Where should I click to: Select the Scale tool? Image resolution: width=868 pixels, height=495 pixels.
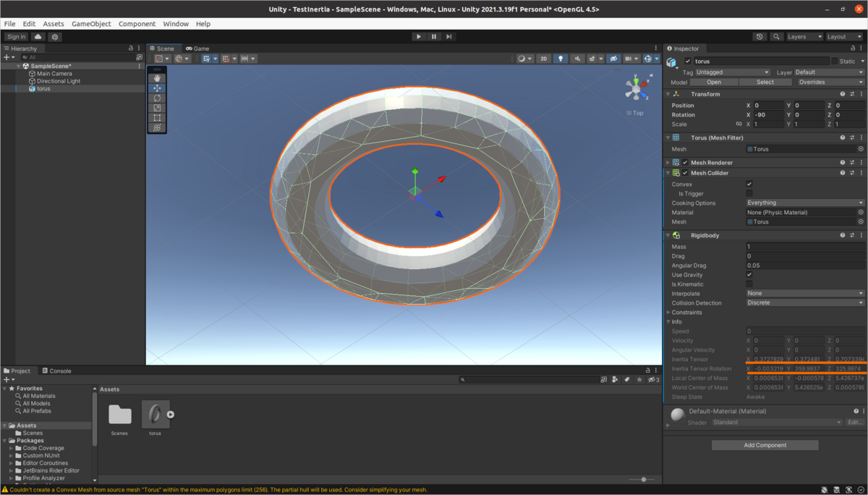[x=157, y=108]
